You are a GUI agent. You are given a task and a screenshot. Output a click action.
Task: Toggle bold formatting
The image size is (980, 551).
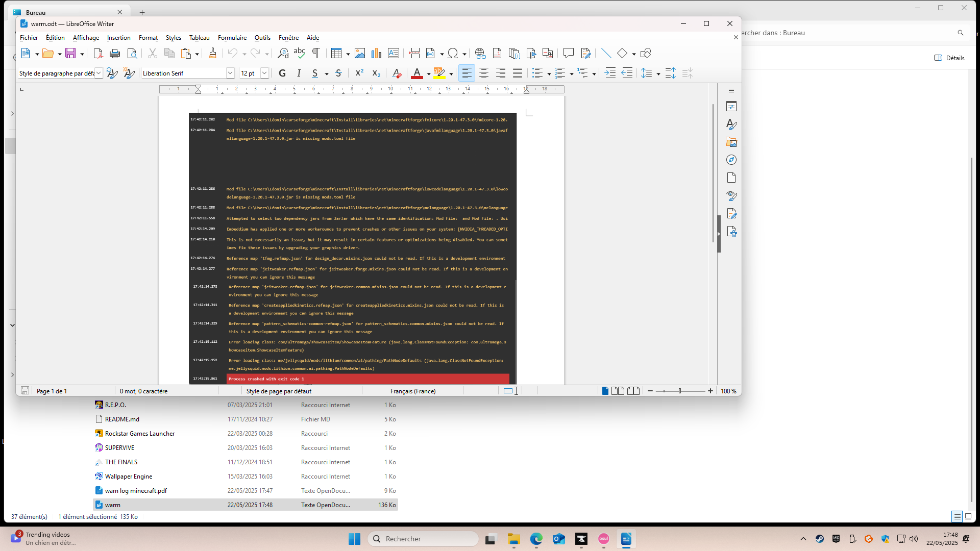(x=282, y=73)
